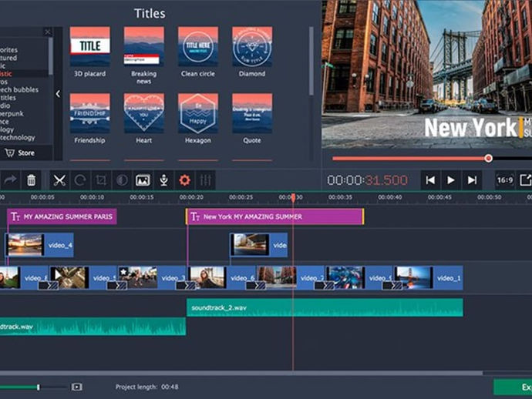The image size is (532, 399).
Task: Click the Project length 00:48 text
Action: [x=146, y=387]
